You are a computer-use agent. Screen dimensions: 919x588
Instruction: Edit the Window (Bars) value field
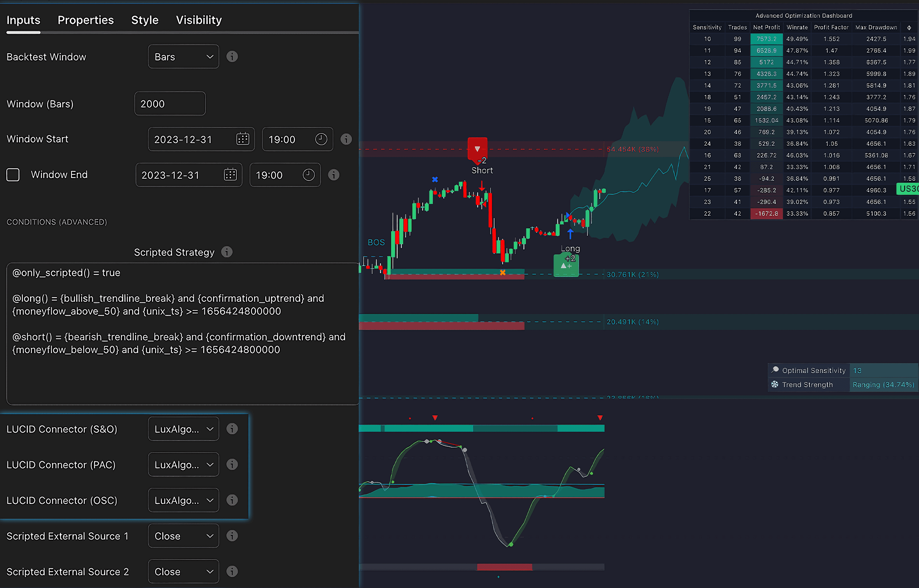pos(170,103)
